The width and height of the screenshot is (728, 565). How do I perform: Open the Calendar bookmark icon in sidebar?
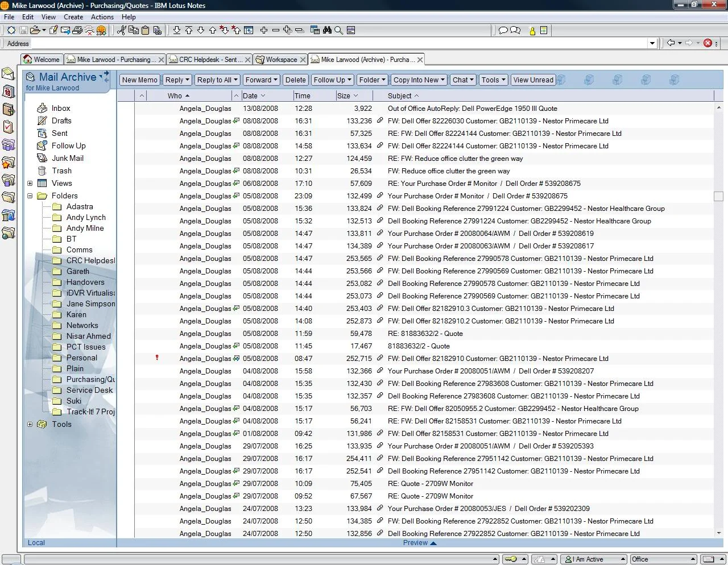pos(8,92)
